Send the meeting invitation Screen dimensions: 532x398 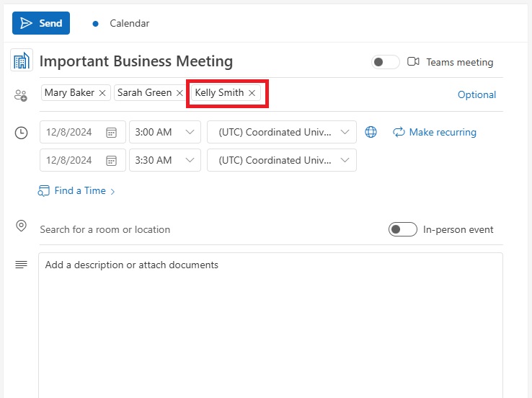[41, 23]
